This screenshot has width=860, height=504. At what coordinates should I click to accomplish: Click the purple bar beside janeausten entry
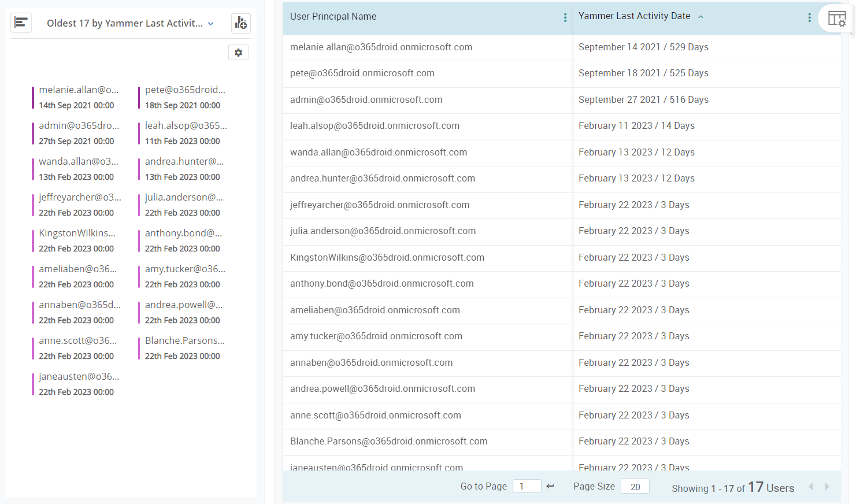pos(33,383)
